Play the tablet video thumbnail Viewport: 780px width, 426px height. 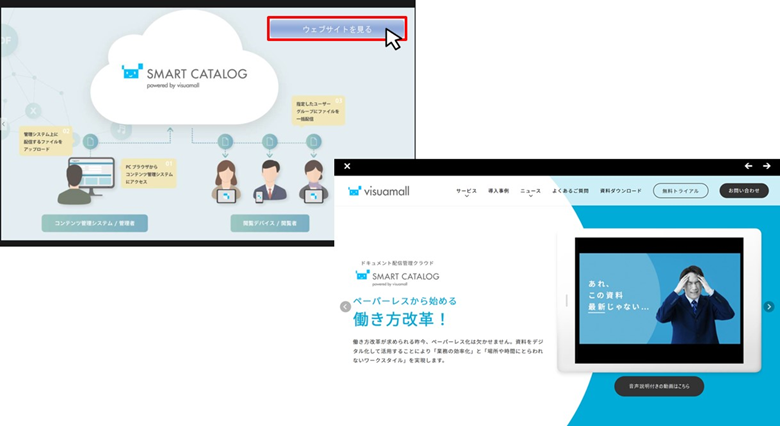(x=659, y=300)
